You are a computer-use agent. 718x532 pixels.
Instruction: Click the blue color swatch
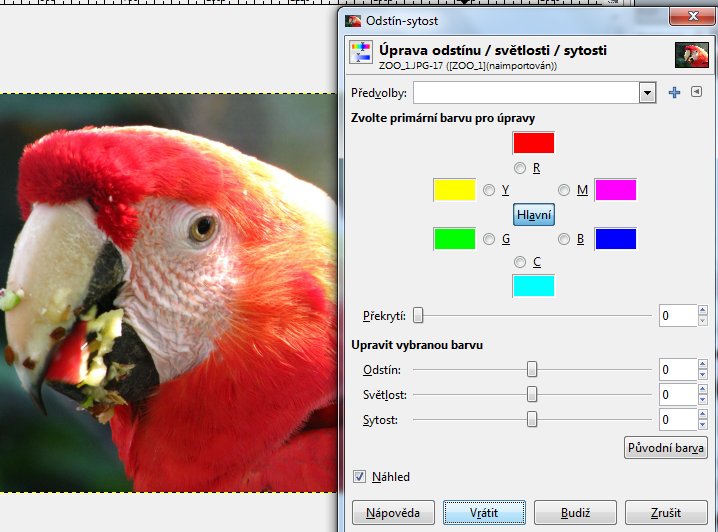tap(615, 239)
